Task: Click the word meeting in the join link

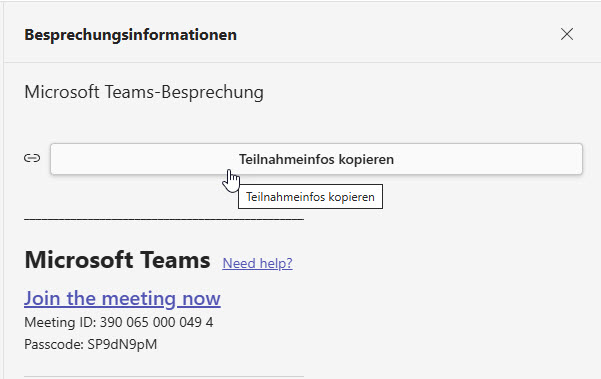Action: (139, 299)
